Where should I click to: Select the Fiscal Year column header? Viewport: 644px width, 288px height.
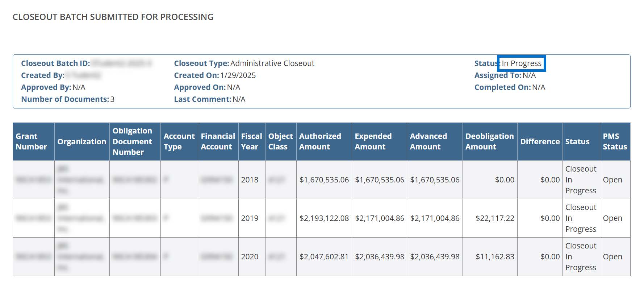251,141
